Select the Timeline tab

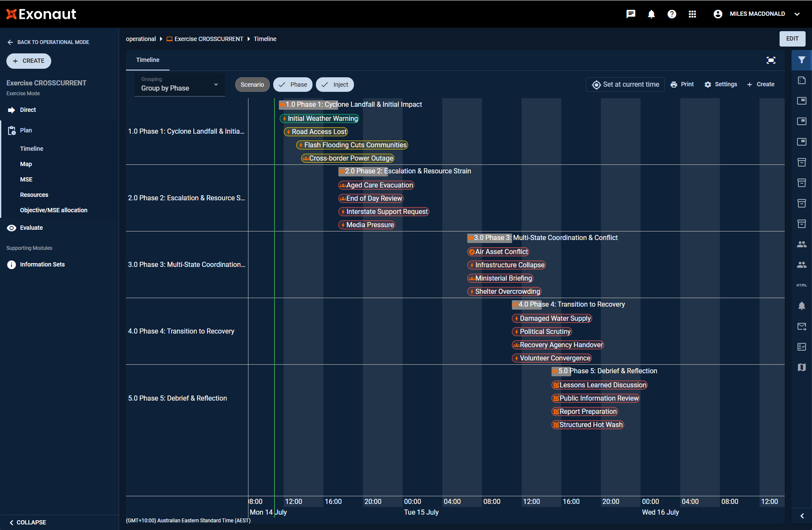coord(148,60)
